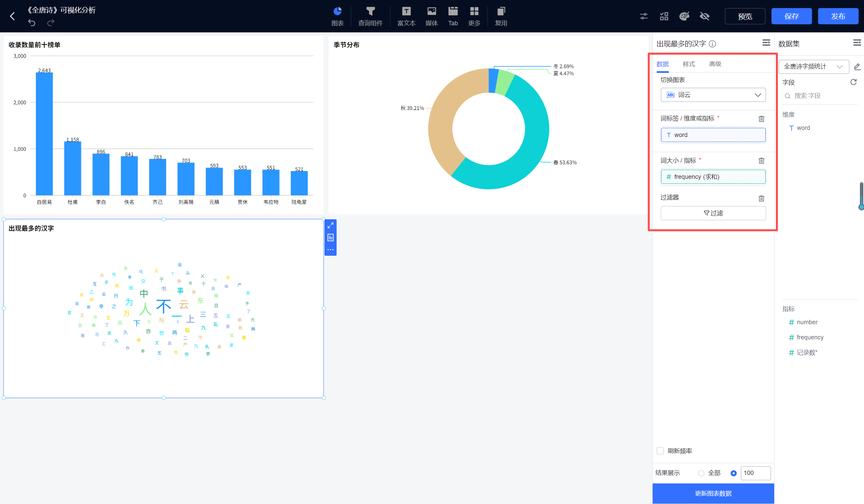The width and height of the screenshot is (864, 504).
Task: Click the undo arrow icon
Action: [31, 23]
